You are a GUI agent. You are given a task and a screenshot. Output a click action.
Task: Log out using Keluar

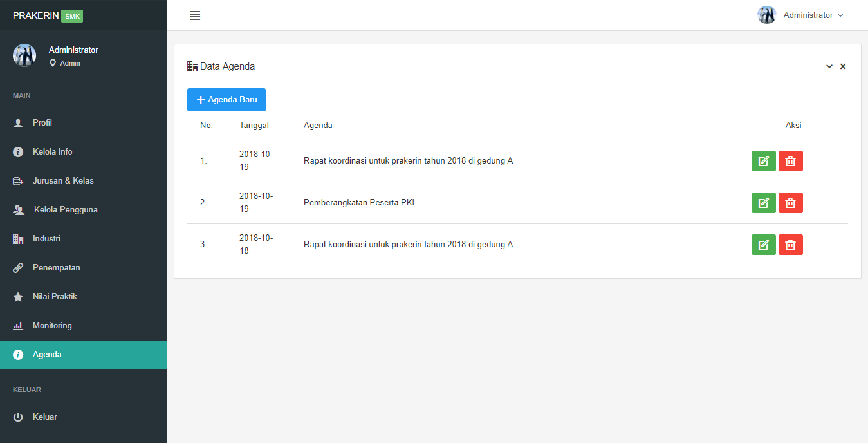(44, 417)
